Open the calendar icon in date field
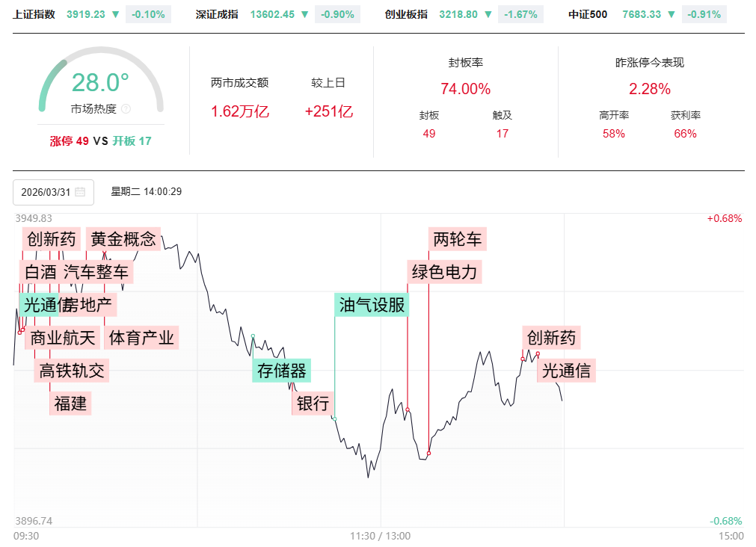 (80, 192)
